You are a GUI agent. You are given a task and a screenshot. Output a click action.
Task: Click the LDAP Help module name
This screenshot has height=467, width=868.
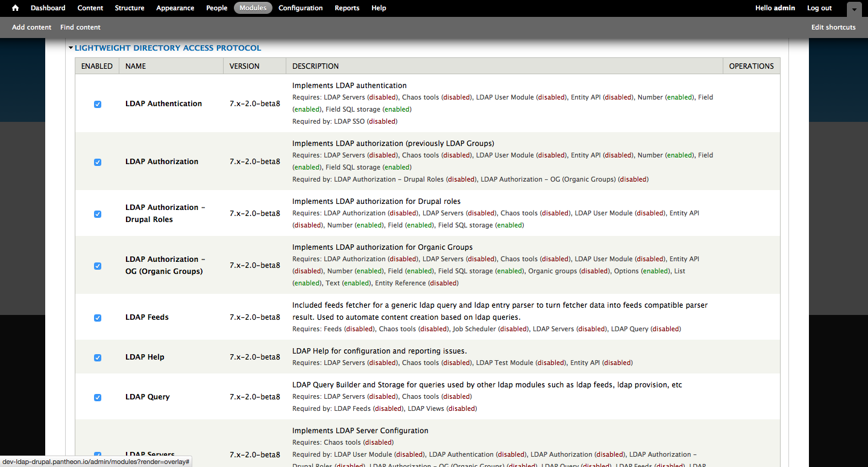coord(145,357)
